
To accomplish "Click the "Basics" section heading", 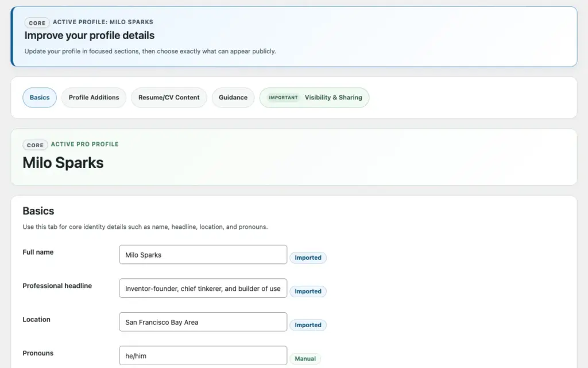I will (x=38, y=211).
